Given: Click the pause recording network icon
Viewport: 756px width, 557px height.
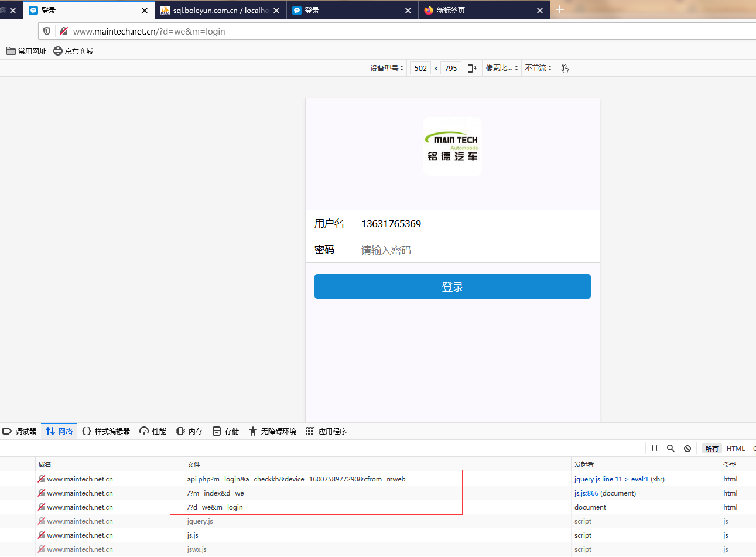Looking at the screenshot, I should [655, 448].
